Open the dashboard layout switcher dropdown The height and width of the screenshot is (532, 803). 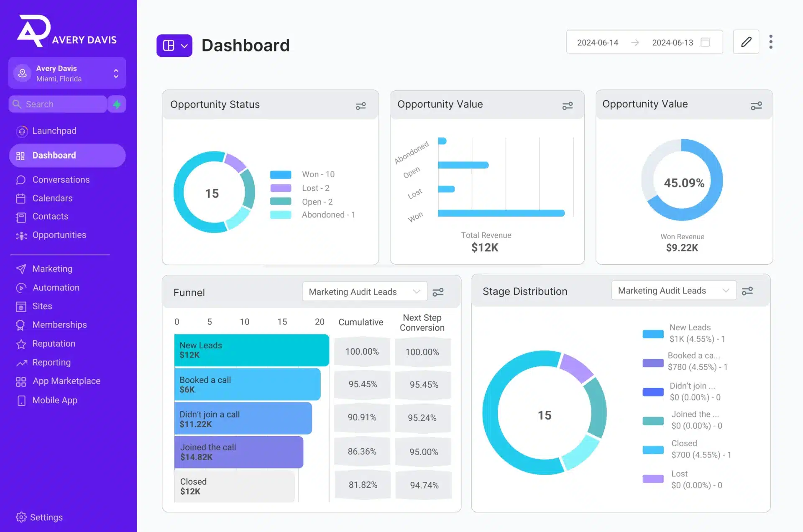(x=174, y=46)
